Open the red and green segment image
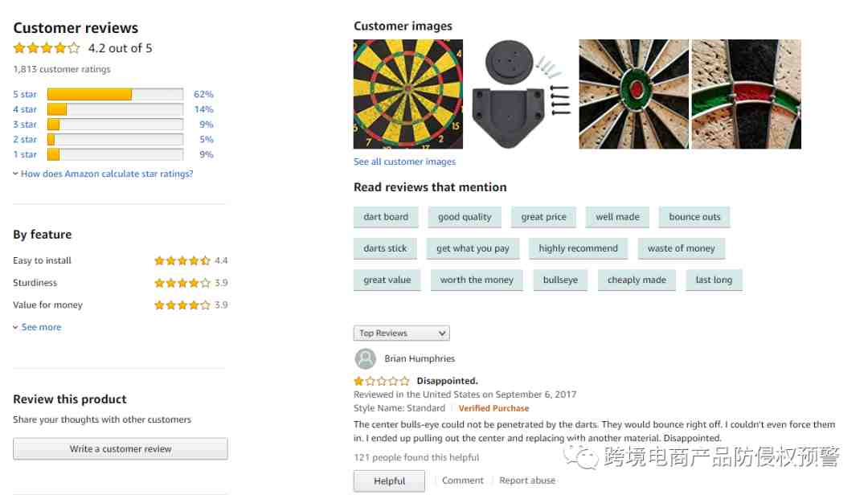 pyautogui.click(x=746, y=94)
